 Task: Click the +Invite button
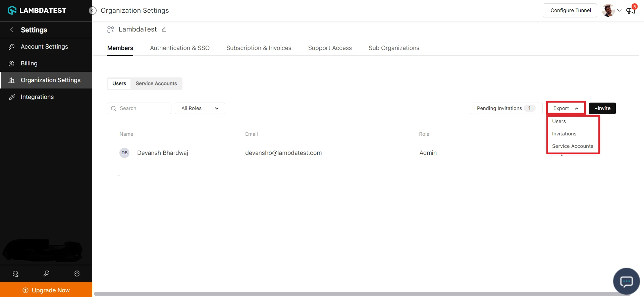coord(602,108)
